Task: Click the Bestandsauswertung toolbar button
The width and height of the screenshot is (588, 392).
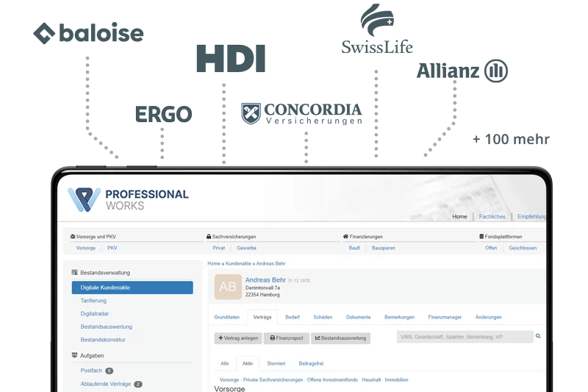Action: coord(340,338)
